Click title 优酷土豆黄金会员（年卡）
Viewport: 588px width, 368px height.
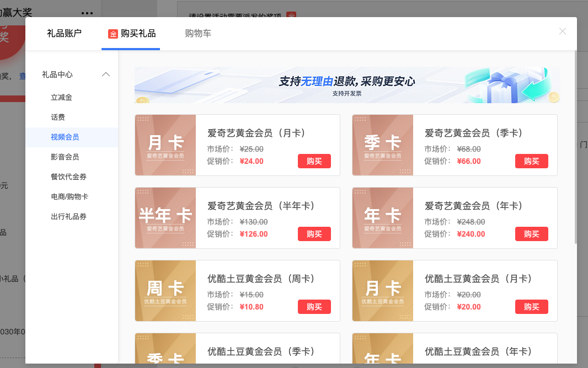478,351
